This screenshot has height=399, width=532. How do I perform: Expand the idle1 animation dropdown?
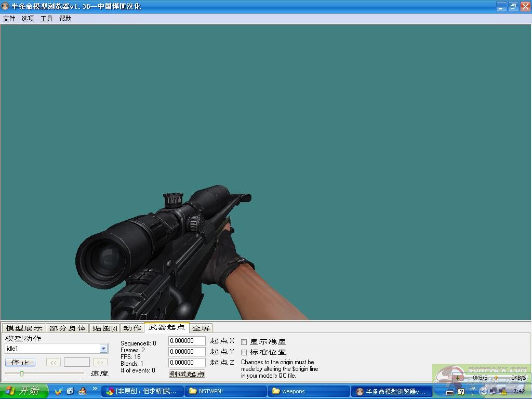[x=103, y=349]
